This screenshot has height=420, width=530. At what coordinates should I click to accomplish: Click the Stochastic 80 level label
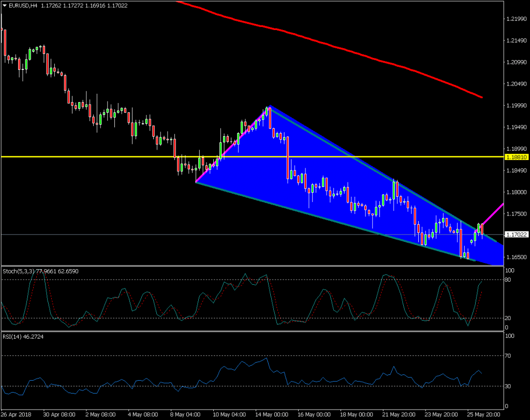click(508, 280)
